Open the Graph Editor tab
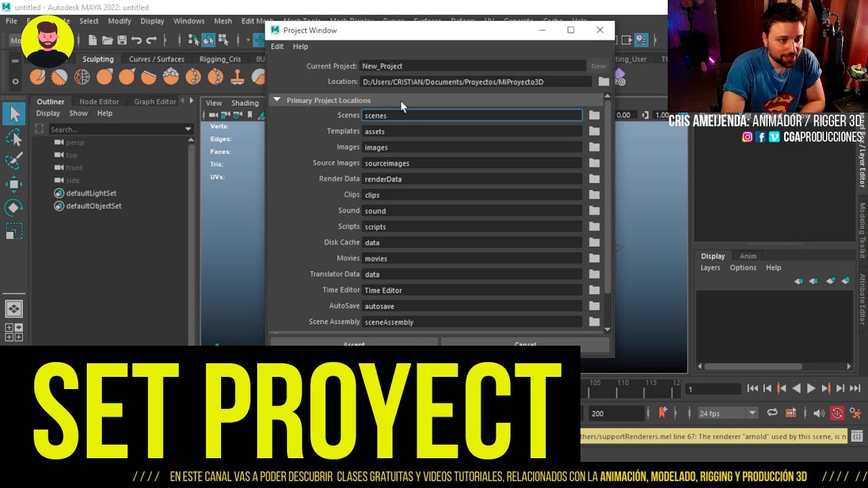The height and width of the screenshot is (488, 868). pos(155,102)
